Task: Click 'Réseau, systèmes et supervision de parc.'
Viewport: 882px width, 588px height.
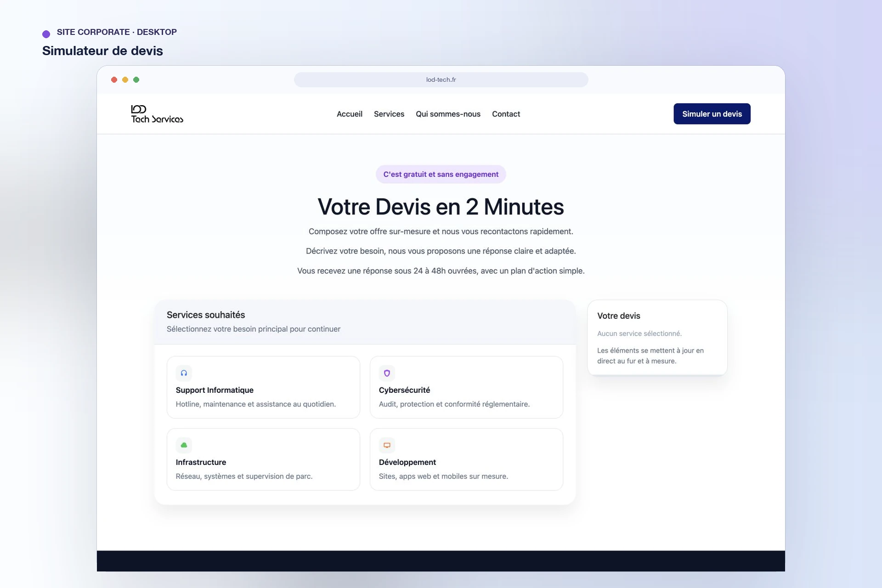Action: click(244, 476)
